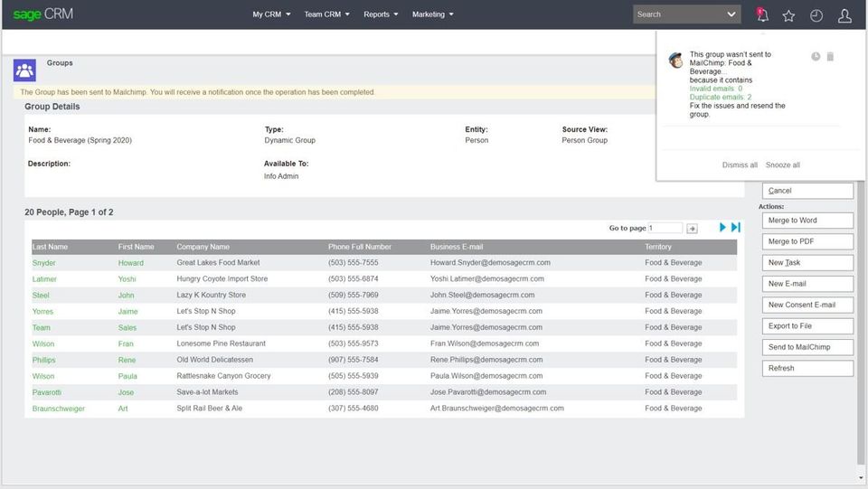Open the Howard first name link
The image size is (868, 489).
click(130, 263)
